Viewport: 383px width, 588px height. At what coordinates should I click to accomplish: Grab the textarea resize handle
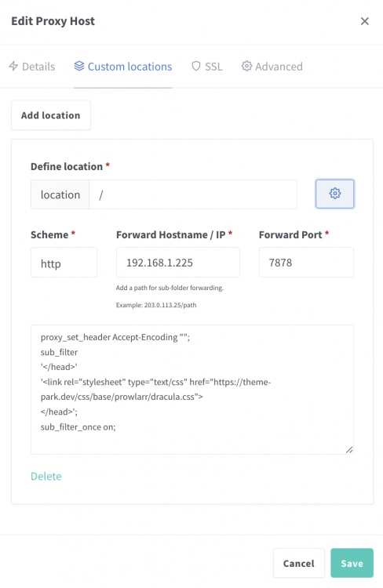349,450
